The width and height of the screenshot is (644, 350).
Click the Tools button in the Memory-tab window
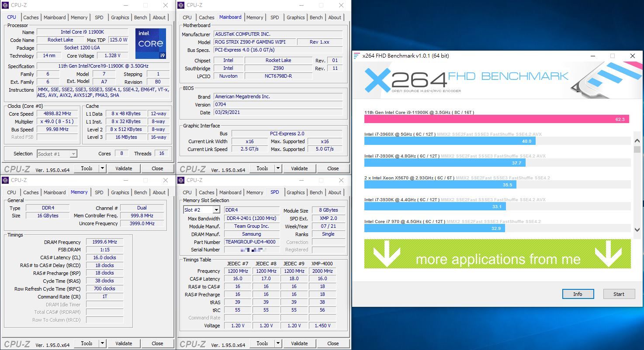(x=87, y=343)
